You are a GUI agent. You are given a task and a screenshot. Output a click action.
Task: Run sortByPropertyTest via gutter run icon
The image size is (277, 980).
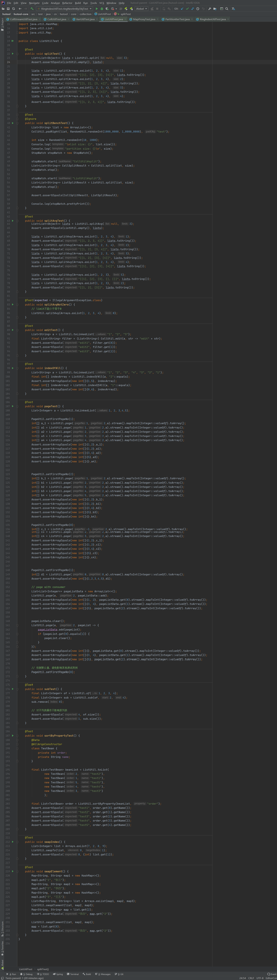12,735
